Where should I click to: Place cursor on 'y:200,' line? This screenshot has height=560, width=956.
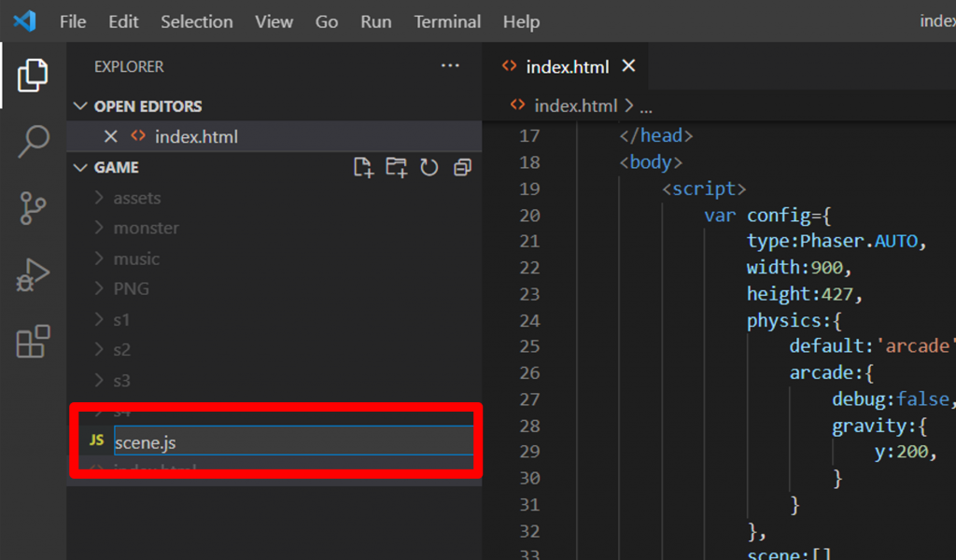905,452
